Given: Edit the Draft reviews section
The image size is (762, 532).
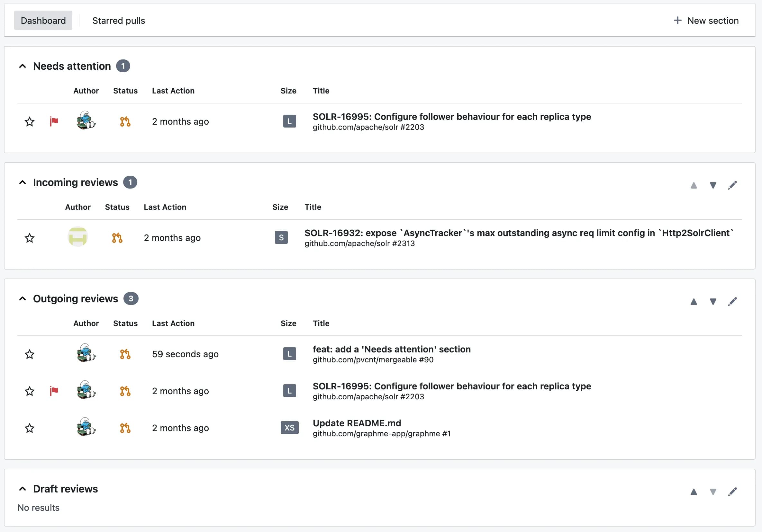Looking at the screenshot, I should coord(732,492).
